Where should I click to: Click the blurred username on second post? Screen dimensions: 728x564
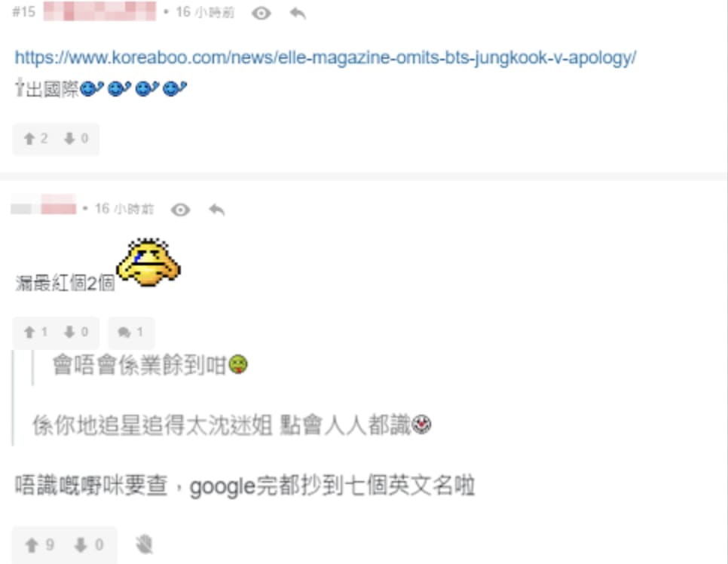(x=44, y=204)
